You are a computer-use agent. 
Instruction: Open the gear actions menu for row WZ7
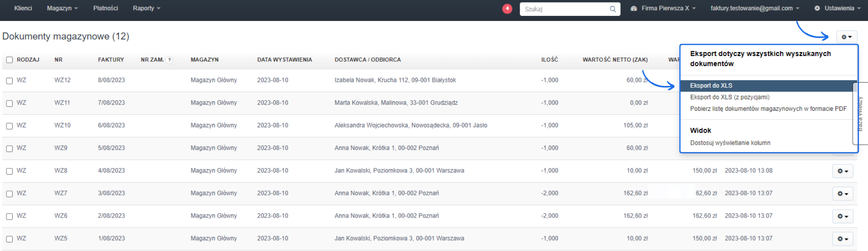[x=842, y=194]
